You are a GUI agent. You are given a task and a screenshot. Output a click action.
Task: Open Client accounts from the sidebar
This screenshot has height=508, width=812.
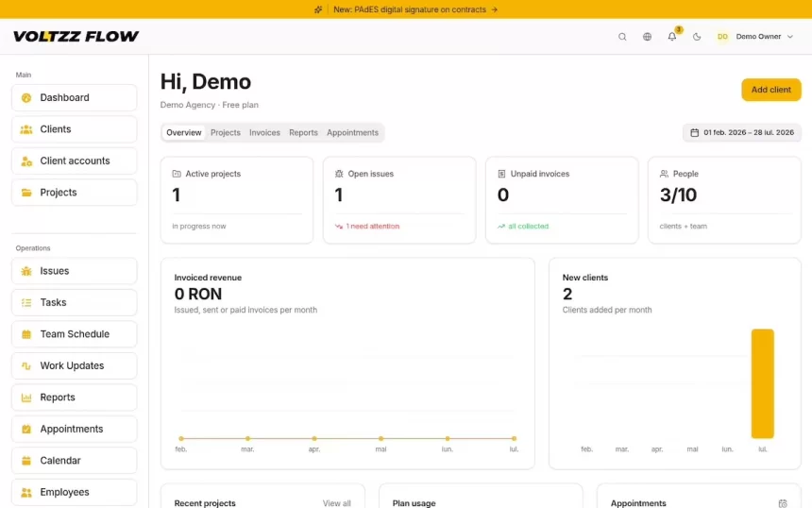[74, 161]
